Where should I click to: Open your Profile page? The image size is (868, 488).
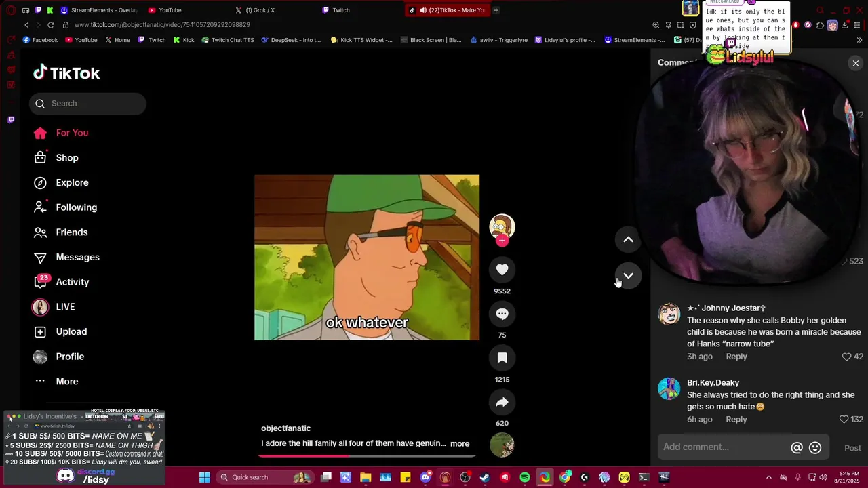59,357
